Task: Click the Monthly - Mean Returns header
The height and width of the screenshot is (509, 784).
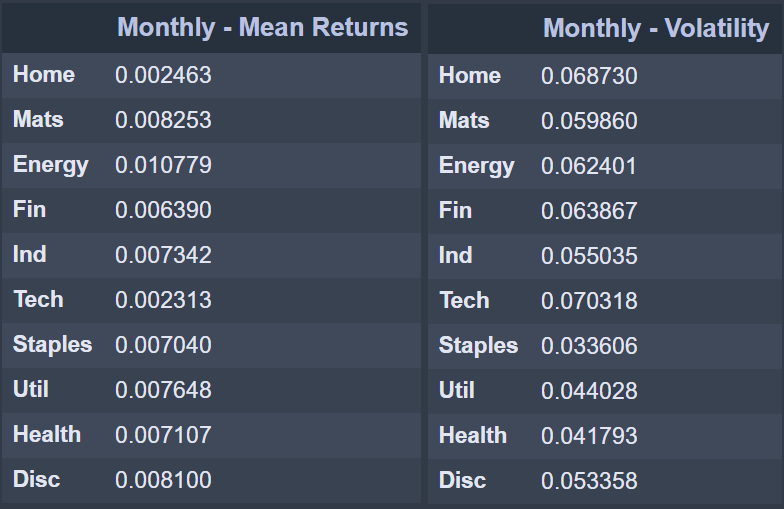Action: click(262, 27)
